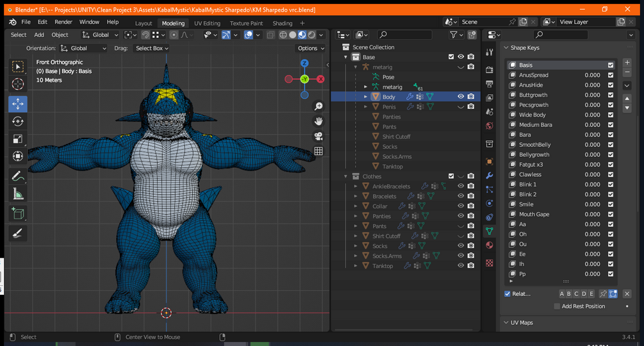This screenshot has width=644, height=346.
Task: Open Physics properties tab
Action: coord(489,204)
